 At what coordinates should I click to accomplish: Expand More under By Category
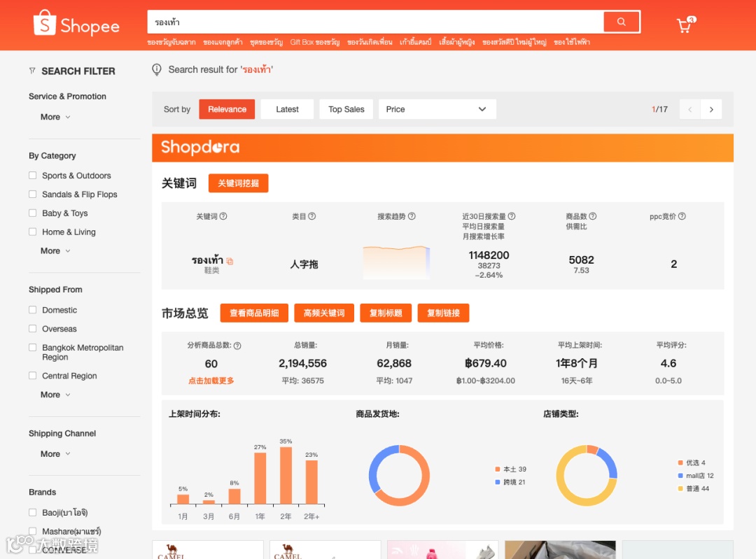(x=55, y=251)
